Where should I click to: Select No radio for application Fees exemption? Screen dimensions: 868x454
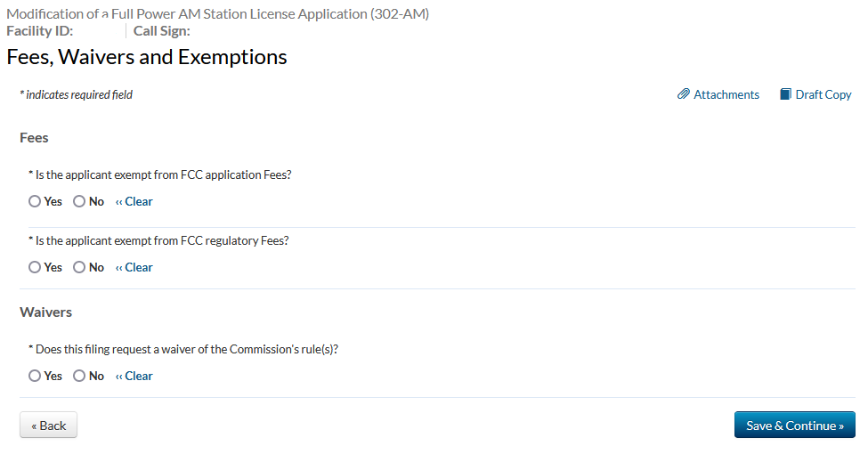79,201
